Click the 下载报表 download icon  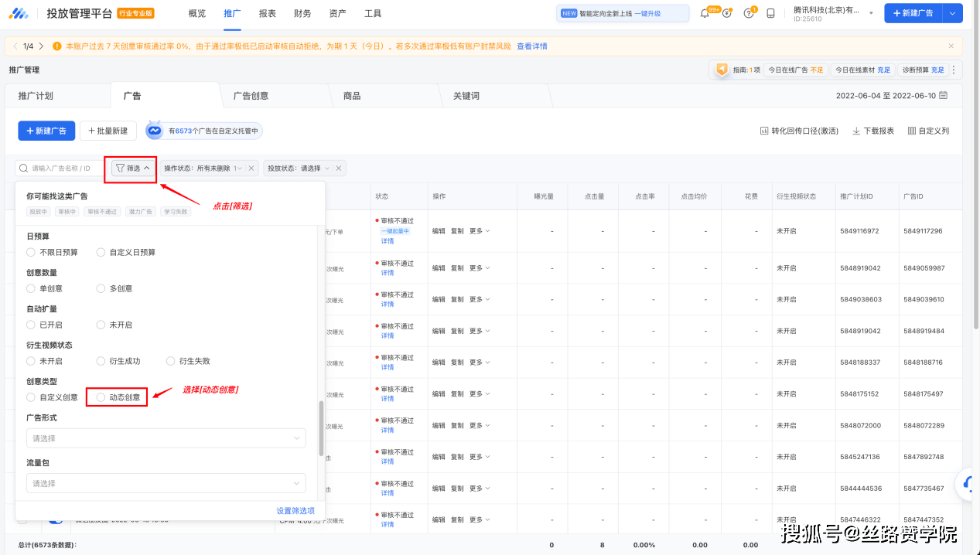(x=856, y=131)
